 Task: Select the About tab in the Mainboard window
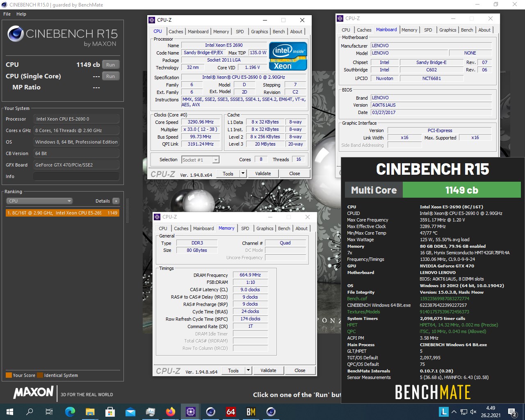pyautogui.click(x=484, y=30)
